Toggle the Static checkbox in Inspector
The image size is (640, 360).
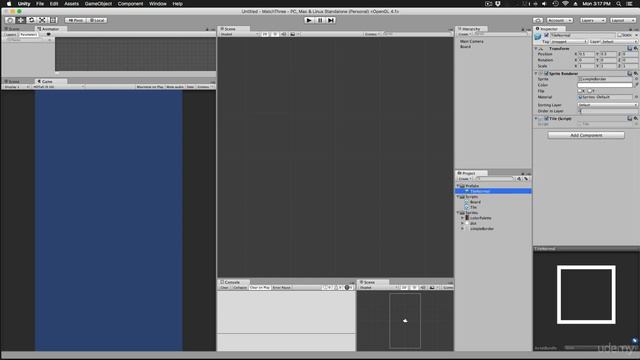pyautogui.click(x=620, y=35)
